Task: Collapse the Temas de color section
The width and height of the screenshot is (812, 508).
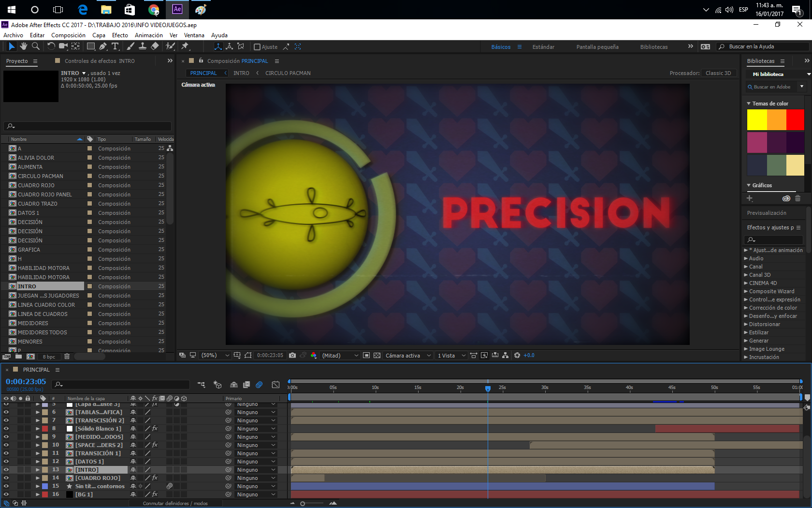Action: [749, 104]
